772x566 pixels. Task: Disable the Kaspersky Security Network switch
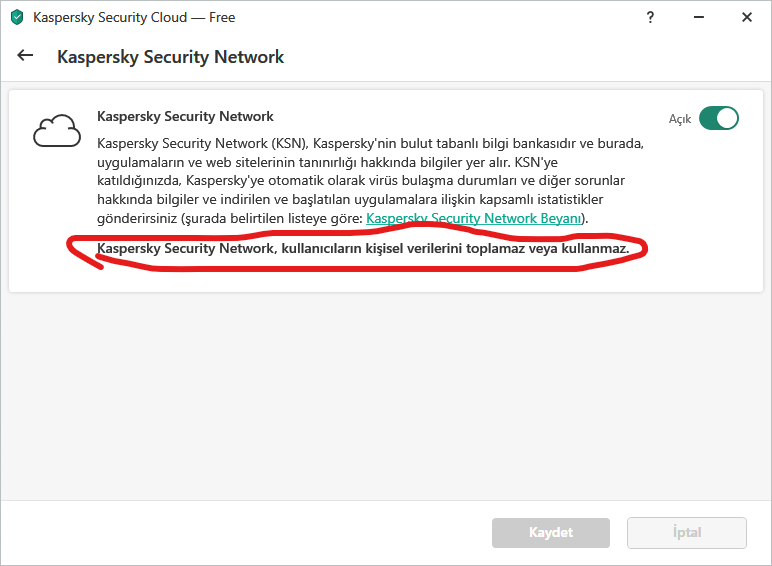click(718, 118)
